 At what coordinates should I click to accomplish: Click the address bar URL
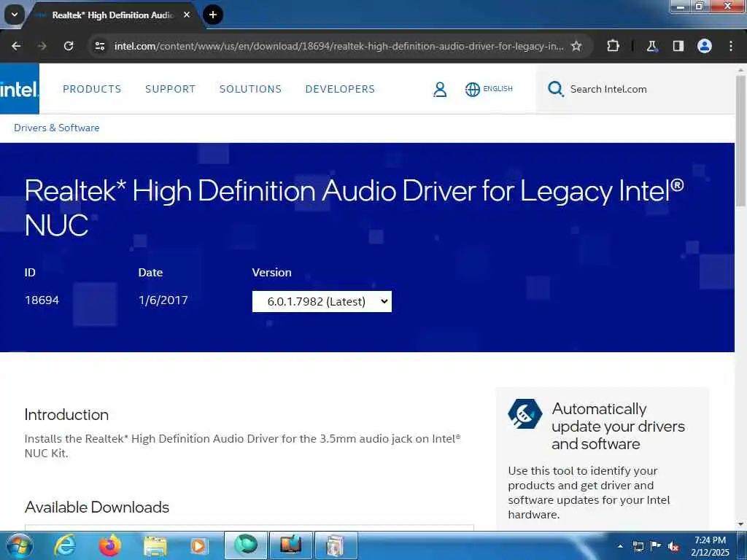338,46
